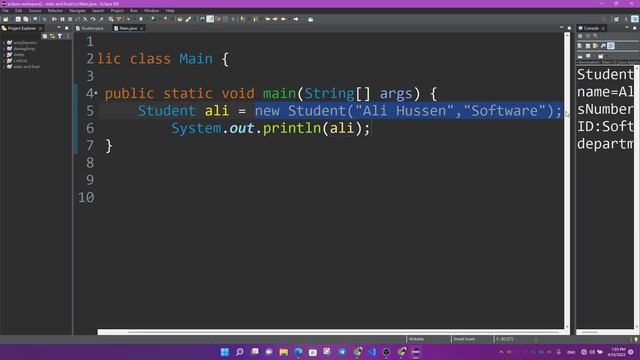
Task: Click the Java perspective icon at top right
Action: click(634, 19)
